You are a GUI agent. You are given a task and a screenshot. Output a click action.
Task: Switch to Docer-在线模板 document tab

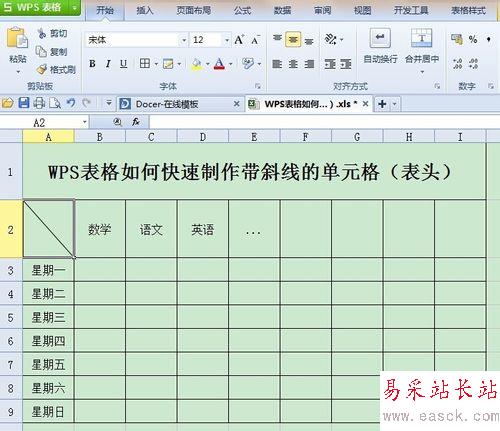[180, 104]
